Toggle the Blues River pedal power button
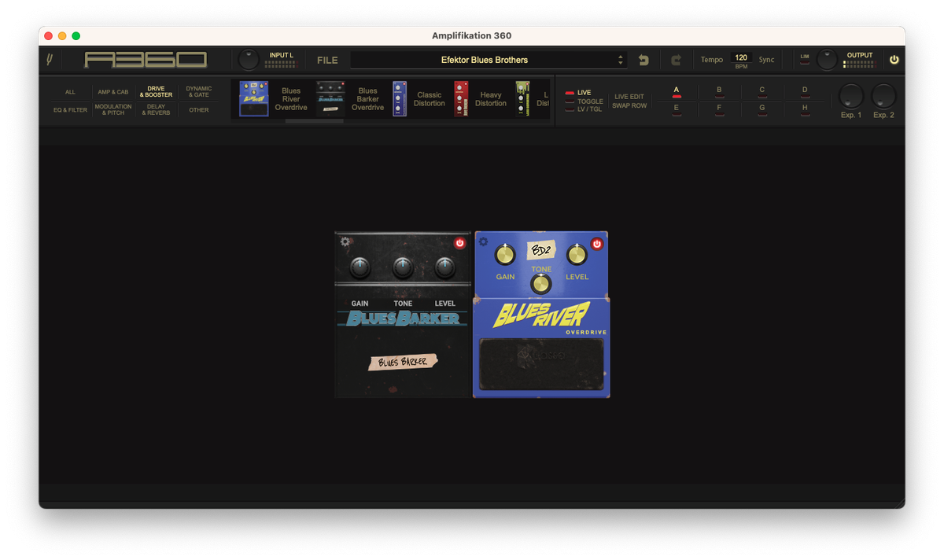The height and width of the screenshot is (560, 944). pos(596,244)
